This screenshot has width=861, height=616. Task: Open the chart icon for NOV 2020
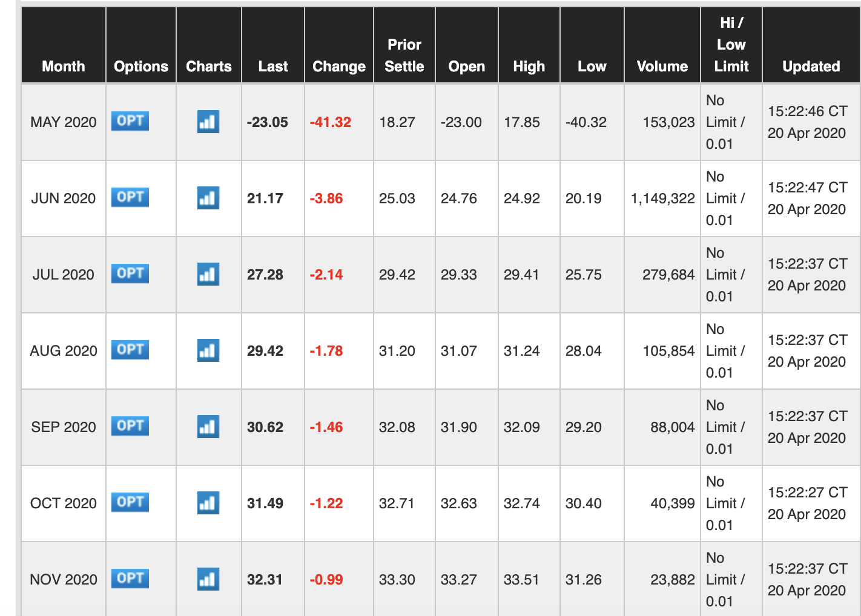(208, 579)
